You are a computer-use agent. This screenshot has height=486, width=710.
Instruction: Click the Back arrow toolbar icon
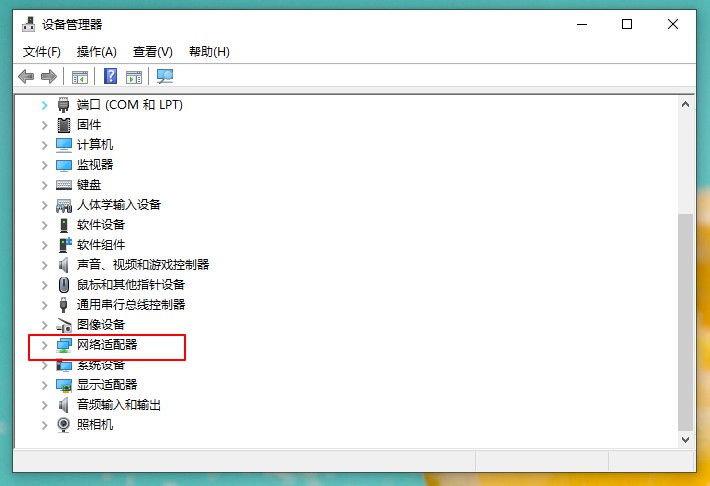click(26, 76)
